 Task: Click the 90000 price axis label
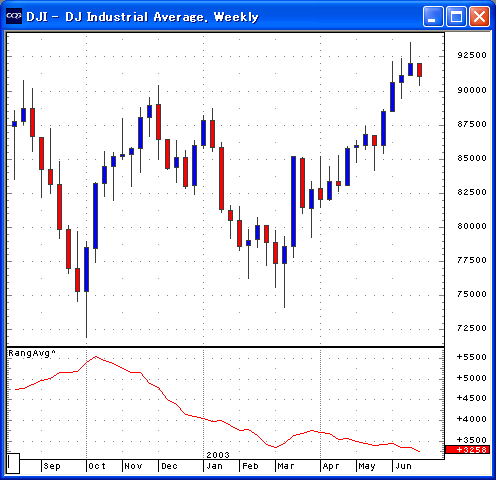[472, 90]
